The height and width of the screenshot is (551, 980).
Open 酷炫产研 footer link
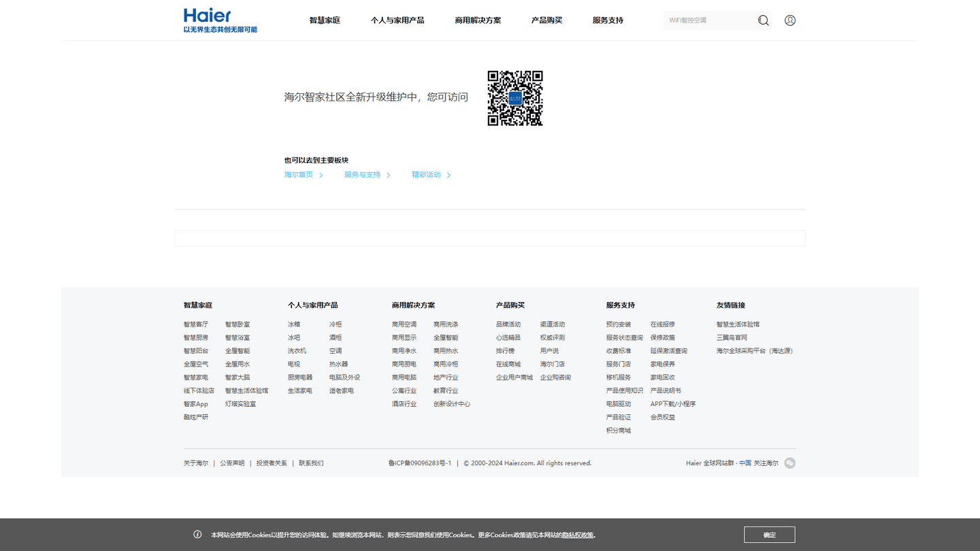[196, 417]
